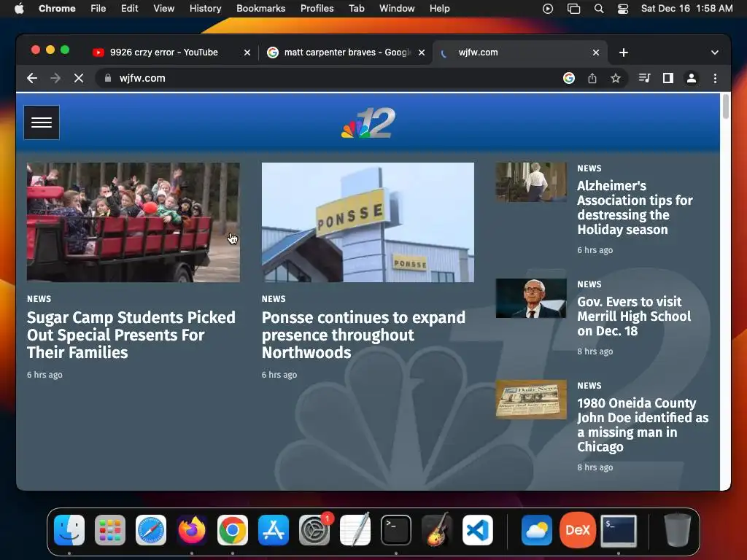Screen dimensions: 747x560
Task: Stop loading the page
Action: (79, 78)
